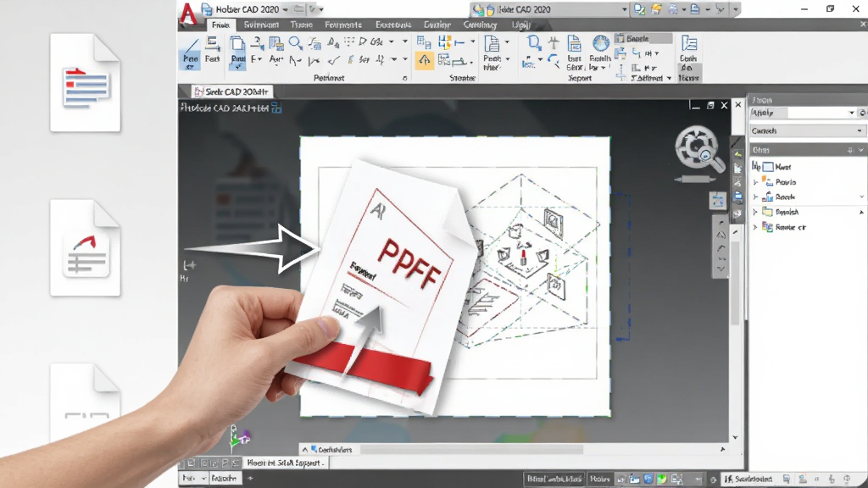Switch to the Cenuiny ribbon tab
Screen dimensions: 868x488
click(480, 25)
